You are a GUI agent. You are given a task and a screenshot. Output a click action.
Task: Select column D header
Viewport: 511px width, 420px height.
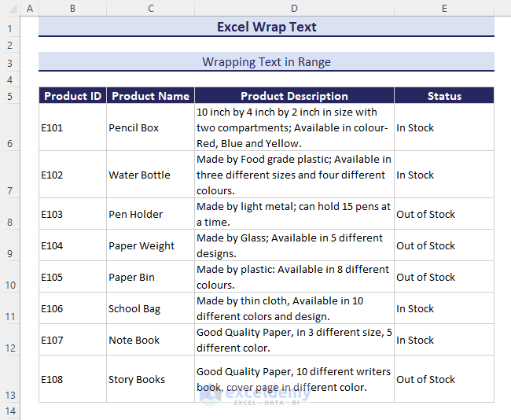coord(294,8)
